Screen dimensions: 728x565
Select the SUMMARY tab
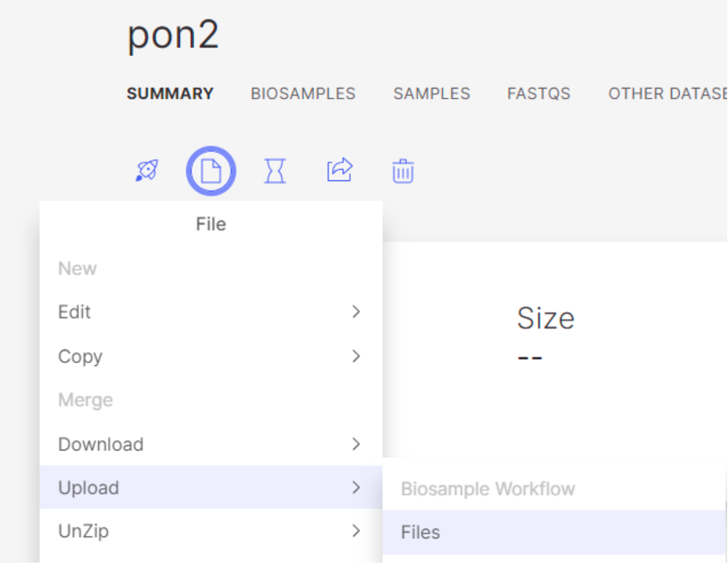tap(170, 93)
